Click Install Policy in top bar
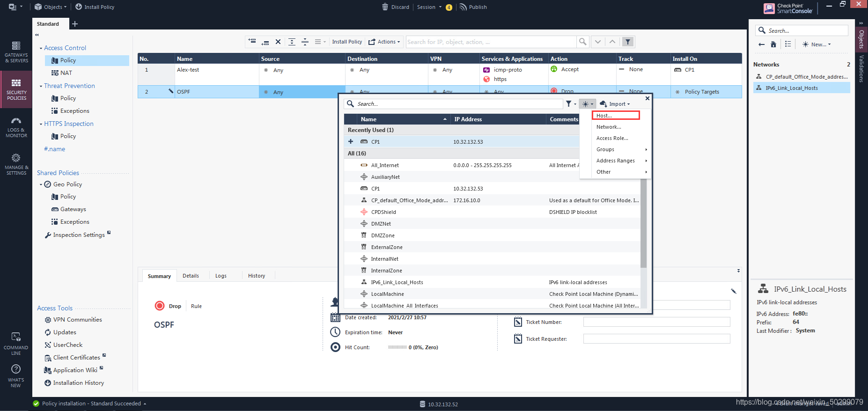The image size is (868, 411). coord(95,7)
